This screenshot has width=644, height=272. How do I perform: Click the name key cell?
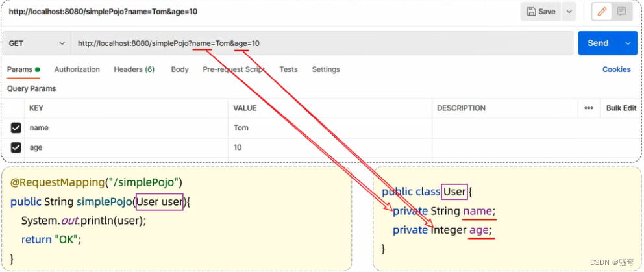click(x=126, y=128)
